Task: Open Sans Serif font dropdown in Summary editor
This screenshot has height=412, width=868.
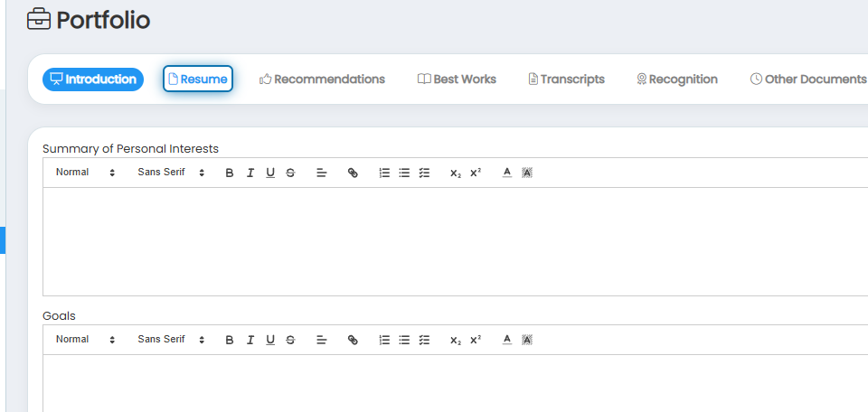Action: (x=171, y=173)
